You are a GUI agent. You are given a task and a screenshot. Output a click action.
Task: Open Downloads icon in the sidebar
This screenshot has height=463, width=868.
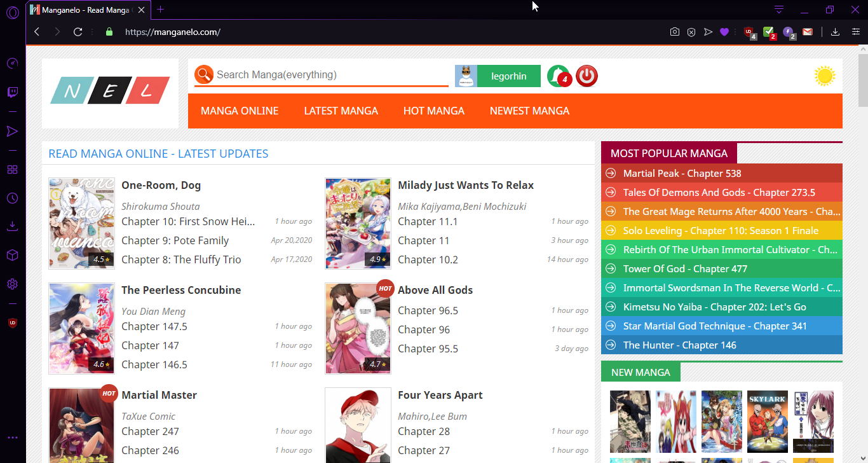pos(13,226)
